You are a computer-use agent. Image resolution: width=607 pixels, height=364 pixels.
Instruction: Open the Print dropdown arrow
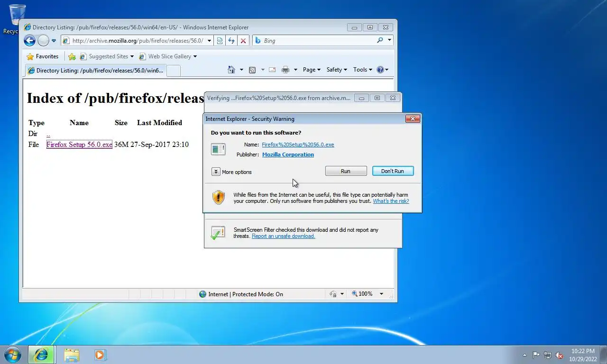(295, 70)
